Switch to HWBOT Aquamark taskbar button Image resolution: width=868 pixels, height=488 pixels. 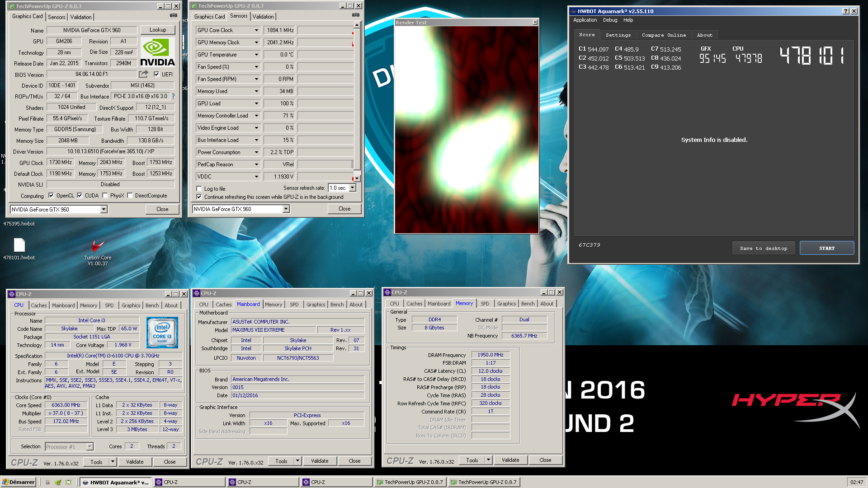pos(115,482)
